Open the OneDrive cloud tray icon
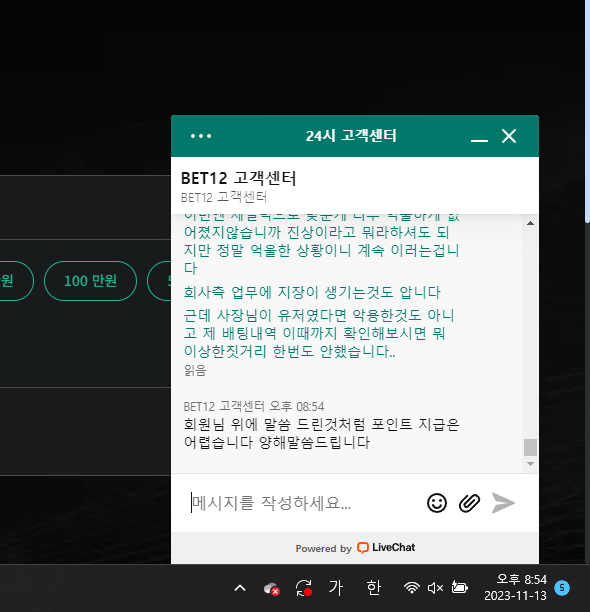The width and height of the screenshot is (590, 612). click(272, 589)
